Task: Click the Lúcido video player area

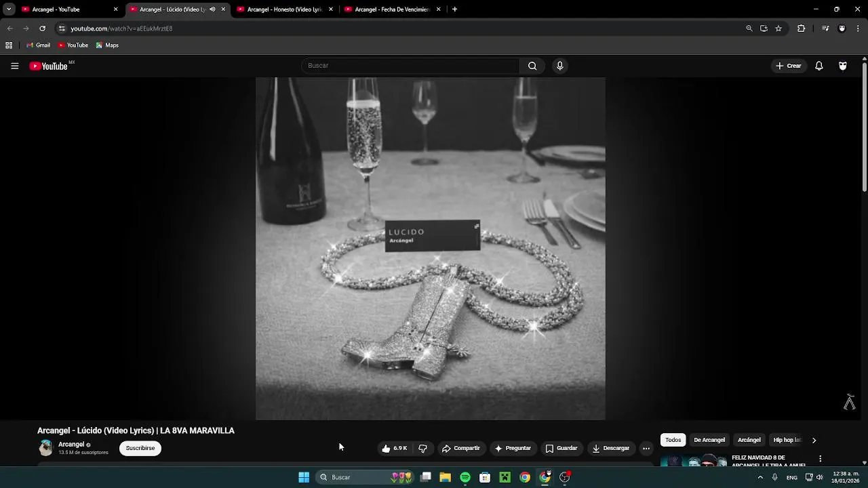Action: coord(431,248)
